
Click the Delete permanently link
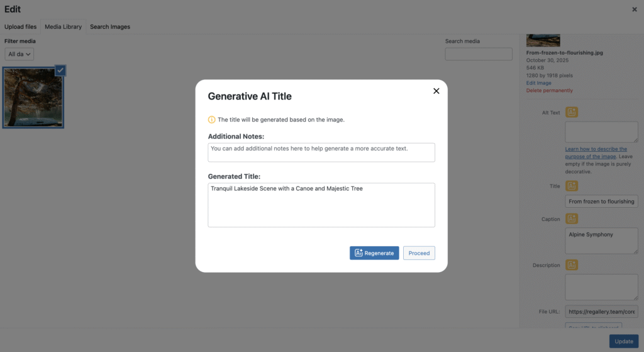[x=550, y=91]
